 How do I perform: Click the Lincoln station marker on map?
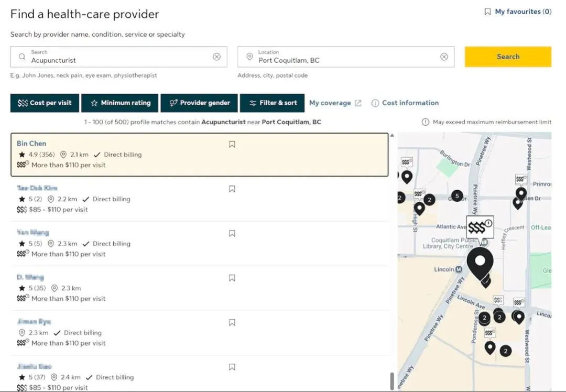pos(459,269)
